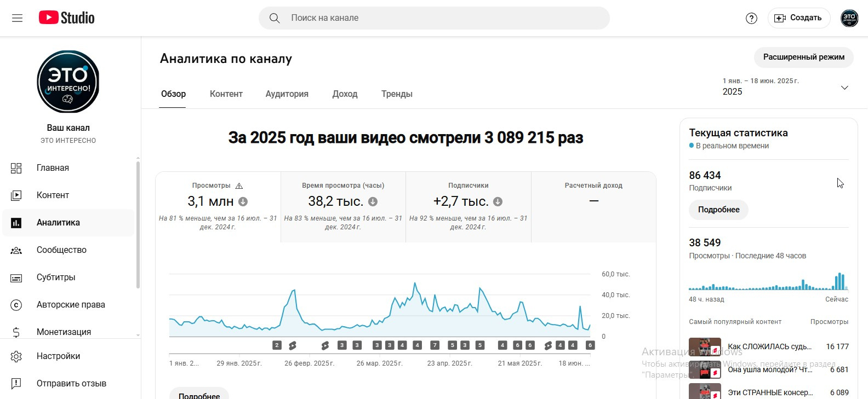Open Сообщество in the sidebar
Viewport: 868px width, 399px height.
point(68,250)
